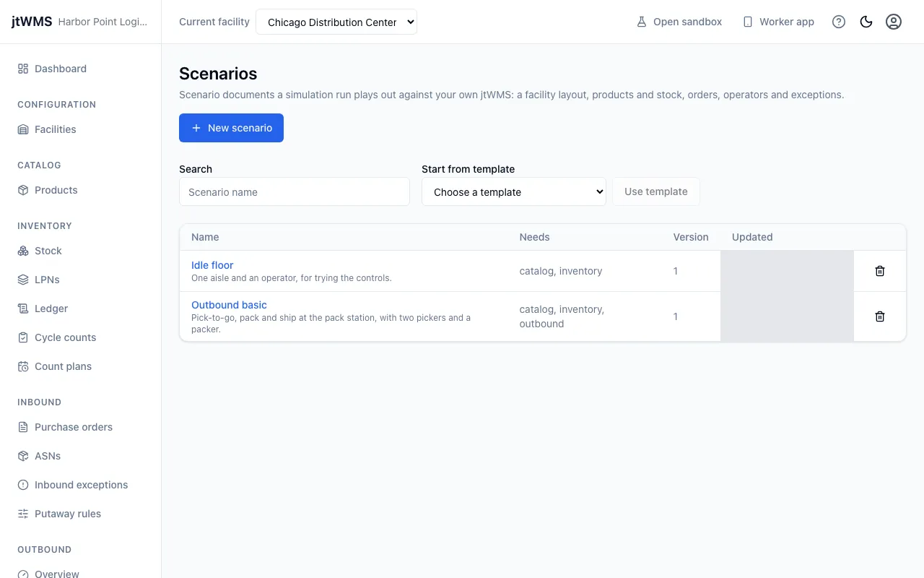Click the Inbound exceptions alert icon
The image size is (924, 578).
coord(23,485)
